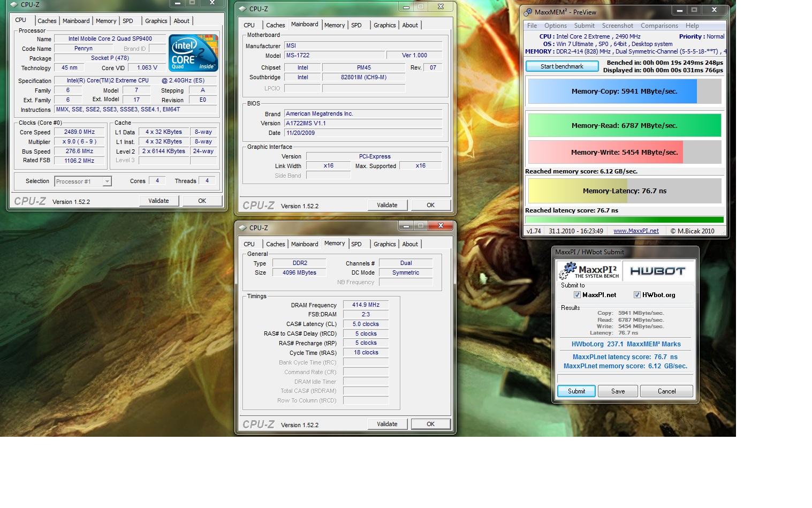
Task: Open the Submit menu in MaxxMEM
Action: [x=585, y=26]
